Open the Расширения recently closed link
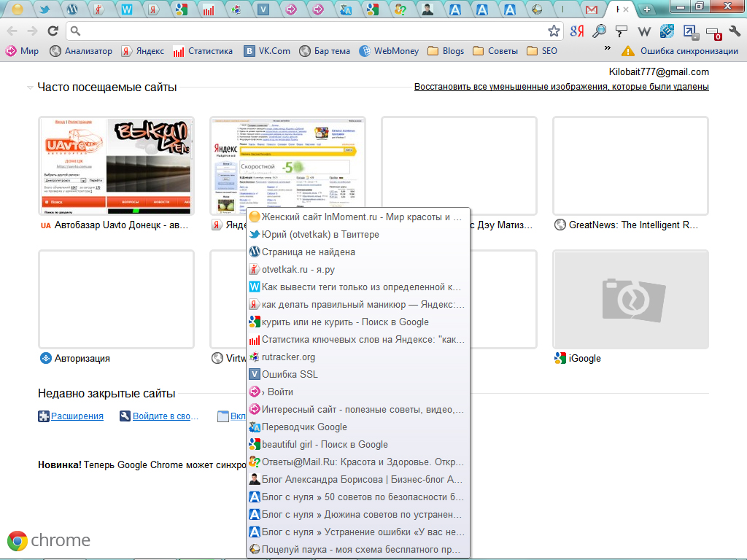The height and width of the screenshot is (560, 747). tap(77, 416)
